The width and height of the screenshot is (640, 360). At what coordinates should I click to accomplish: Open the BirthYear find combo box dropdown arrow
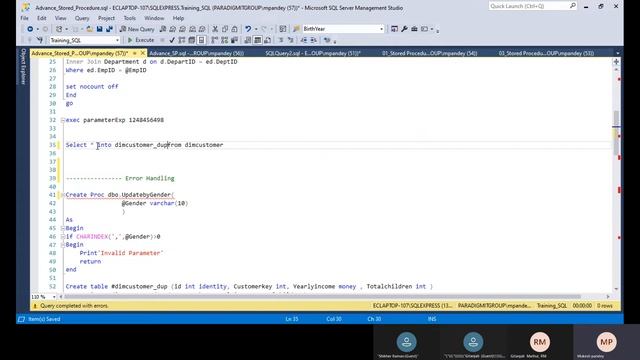[x=381, y=29]
